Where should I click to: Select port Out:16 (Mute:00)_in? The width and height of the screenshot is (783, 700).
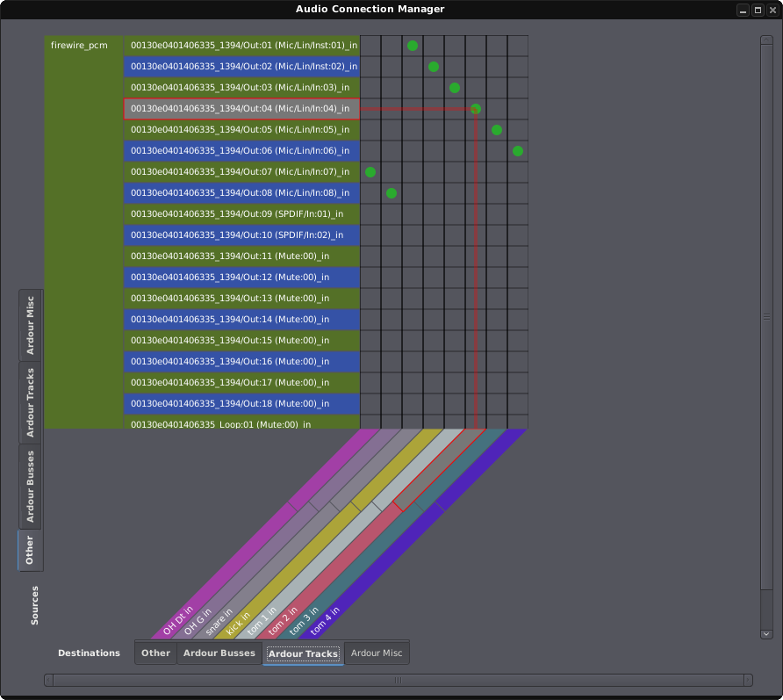pos(241,361)
